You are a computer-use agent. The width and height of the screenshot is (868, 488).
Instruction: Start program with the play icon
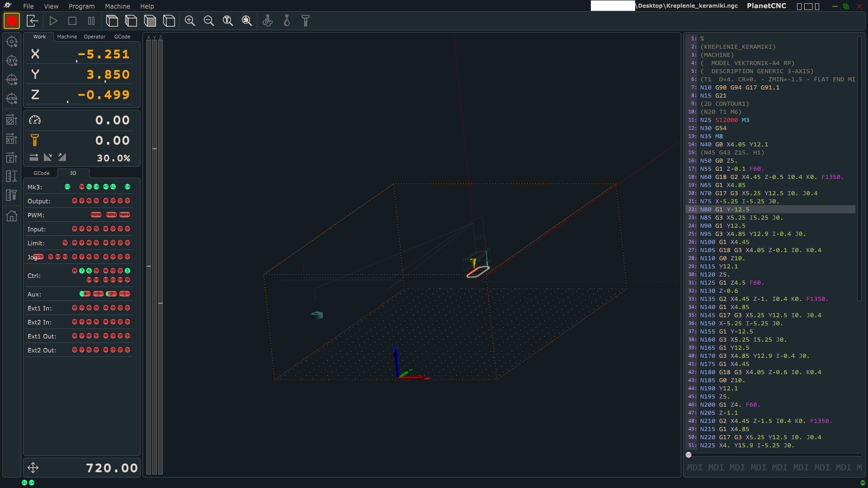pyautogui.click(x=53, y=21)
